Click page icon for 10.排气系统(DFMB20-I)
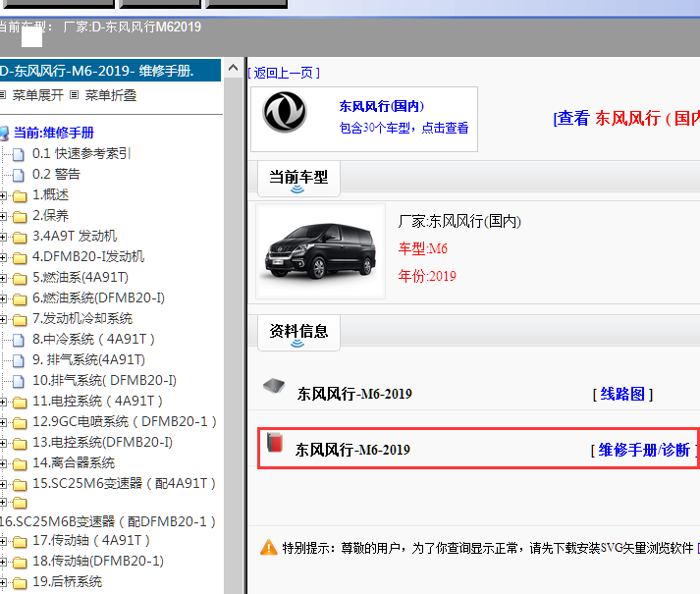Viewport: 700px width, 594px height. pyautogui.click(x=19, y=381)
